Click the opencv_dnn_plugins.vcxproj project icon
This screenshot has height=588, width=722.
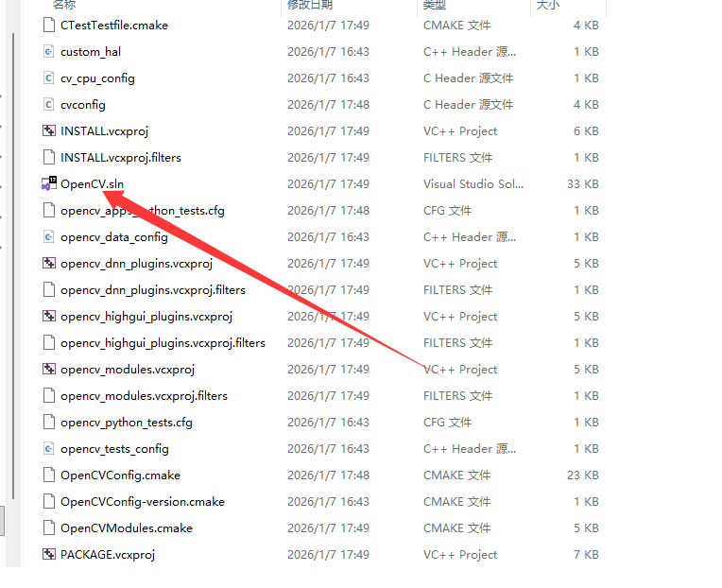pos(49,264)
